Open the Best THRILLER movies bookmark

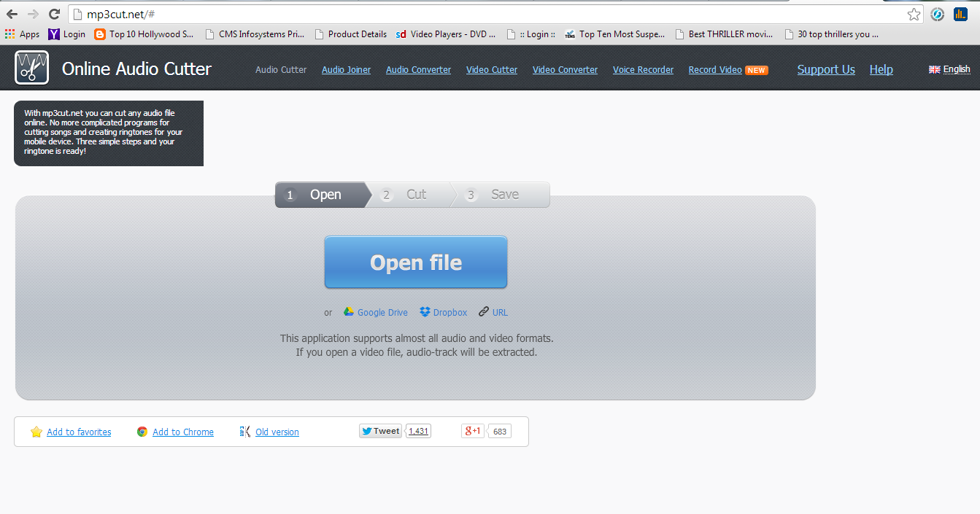point(724,34)
